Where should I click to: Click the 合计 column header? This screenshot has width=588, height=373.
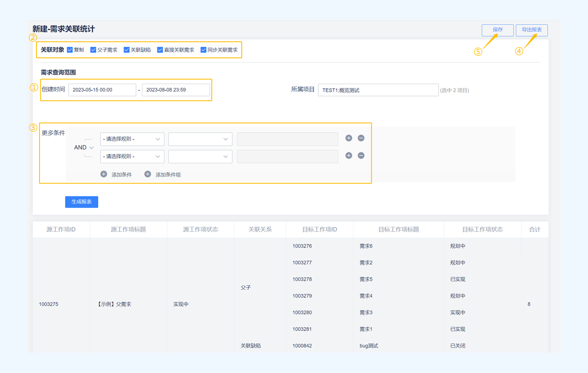(535, 230)
